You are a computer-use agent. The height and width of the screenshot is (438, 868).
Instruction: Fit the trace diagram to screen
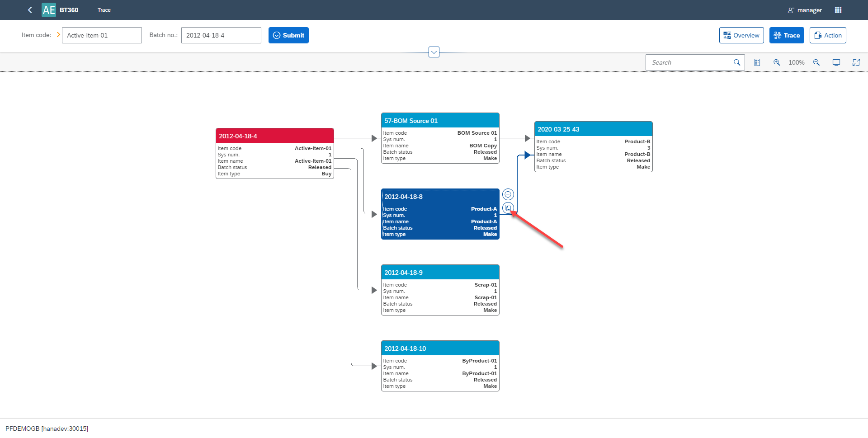836,62
